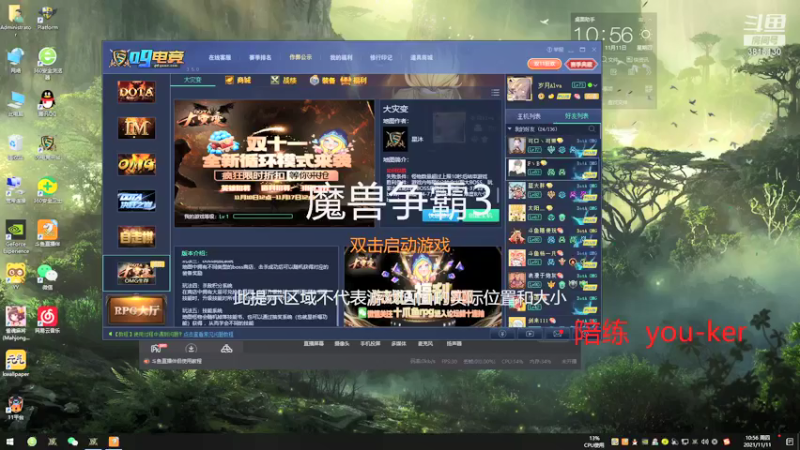
Task: Open the 网易云音乐 desktop icon
Action: click(x=47, y=320)
